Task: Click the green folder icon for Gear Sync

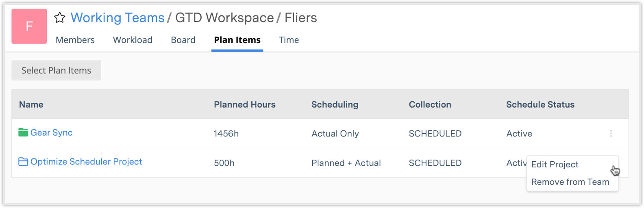Action: pos(23,132)
